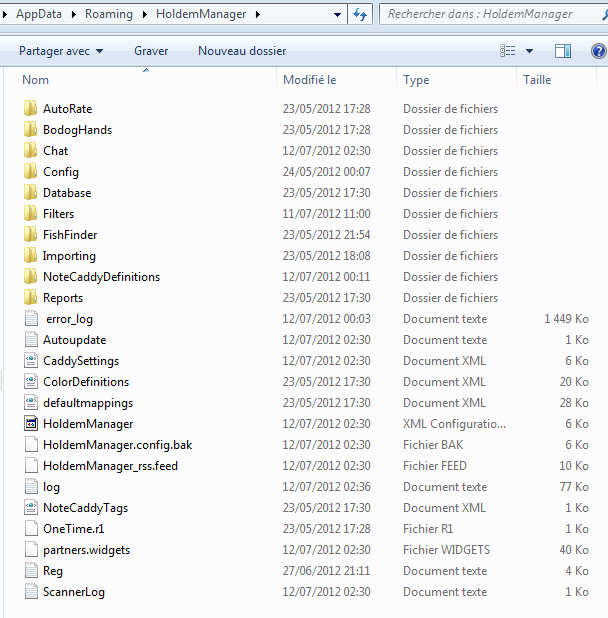The height and width of the screenshot is (618, 608).
Task: Select the Config folder icon
Action: [x=30, y=171]
